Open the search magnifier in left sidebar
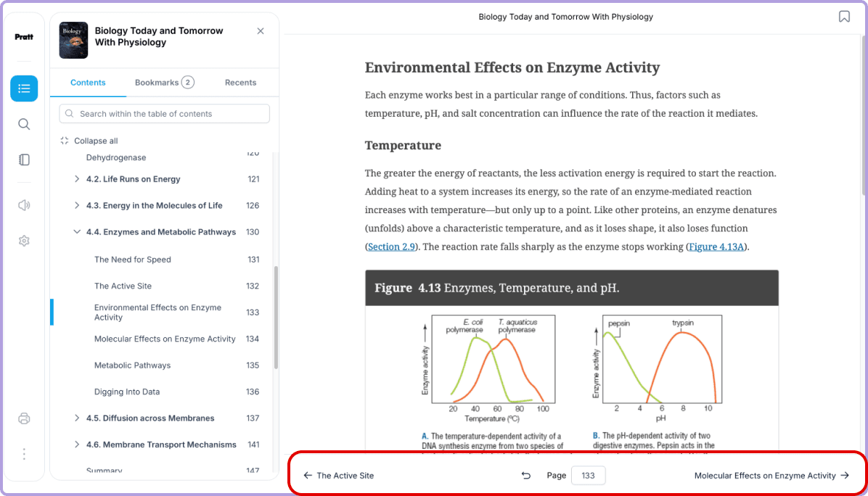Image resolution: width=868 pixels, height=496 pixels. click(x=24, y=125)
